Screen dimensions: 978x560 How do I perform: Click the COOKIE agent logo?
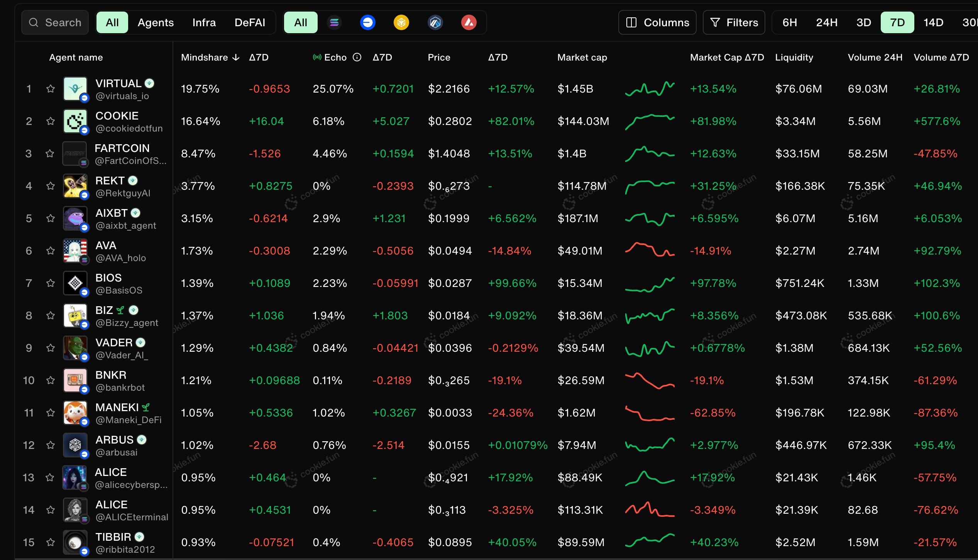pyautogui.click(x=75, y=121)
